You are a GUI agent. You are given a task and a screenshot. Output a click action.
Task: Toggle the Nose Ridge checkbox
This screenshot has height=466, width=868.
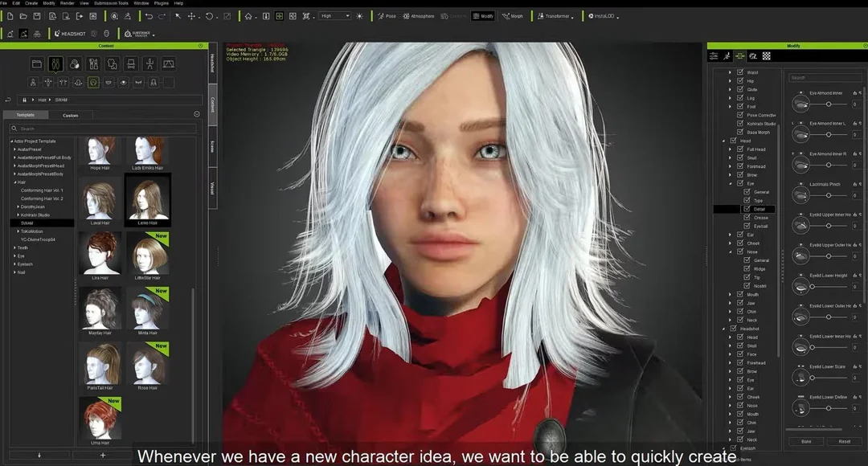pos(747,268)
